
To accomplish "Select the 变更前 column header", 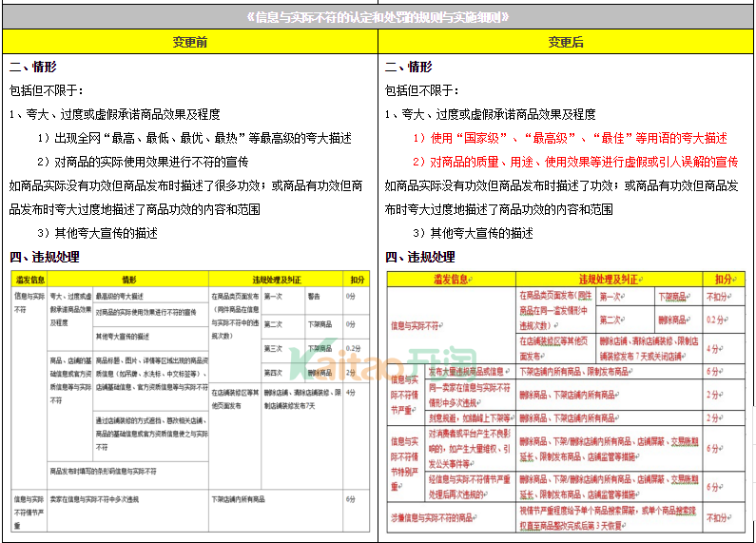I will tap(190, 42).
